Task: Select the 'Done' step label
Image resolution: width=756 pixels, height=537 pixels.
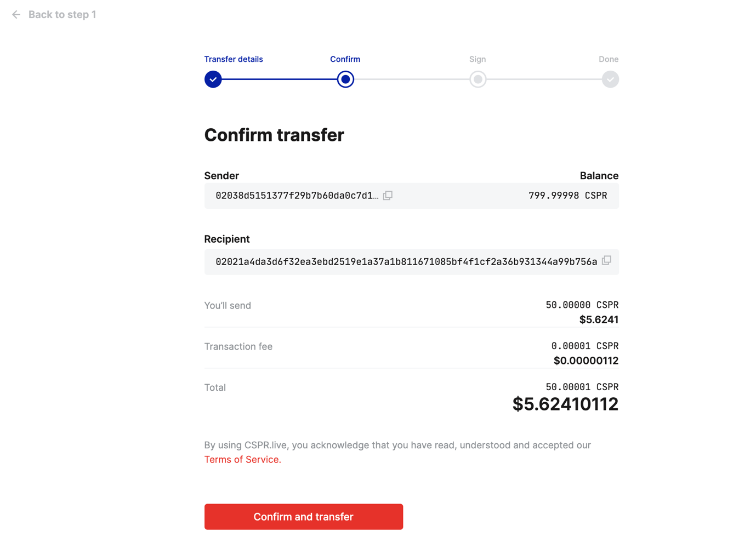Action: (x=608, y=59)
